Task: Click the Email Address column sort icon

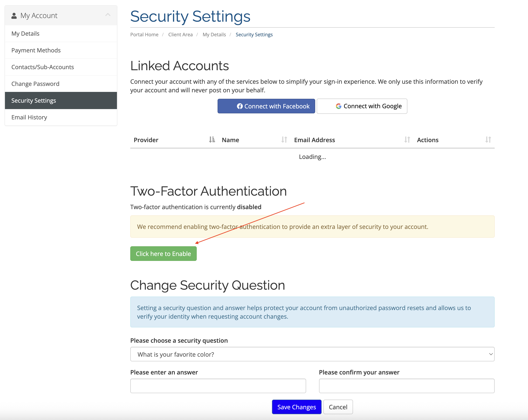Action: [407, 140]
